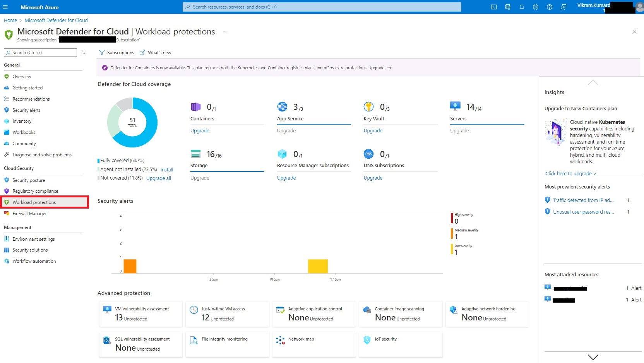Focus the left menu Search (Ctrl+/) field
This screenshot has height=363, width=644.
[40, 53]
